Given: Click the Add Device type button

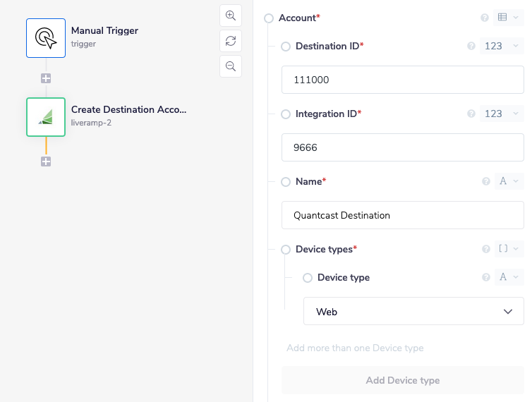Looking at the screenshot, I should pyautogui.click(x=402, y=380).
